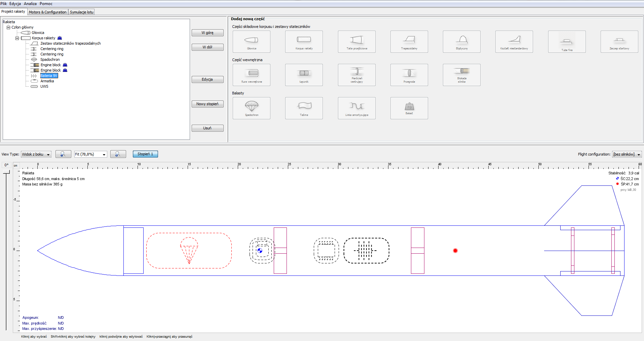The image size is (644, 341).
Task: Switch to the Symulacje lotu tab
Action: 81,12
